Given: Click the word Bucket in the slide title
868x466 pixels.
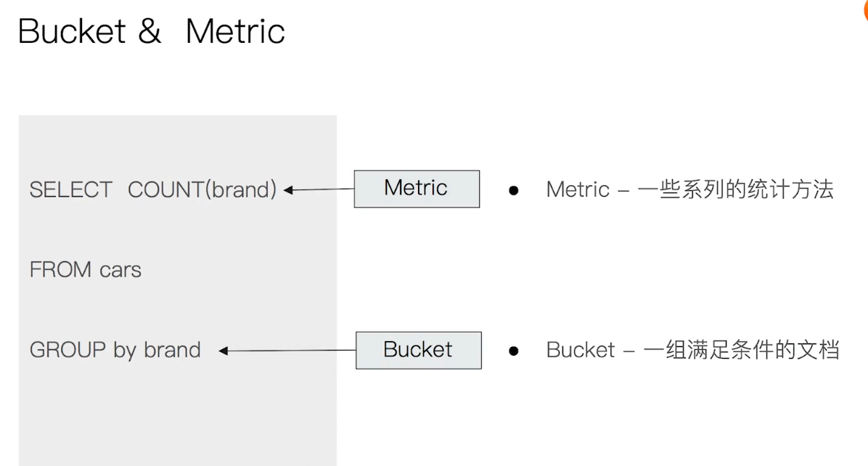Looking at the screenshot, I should point(72,31).
